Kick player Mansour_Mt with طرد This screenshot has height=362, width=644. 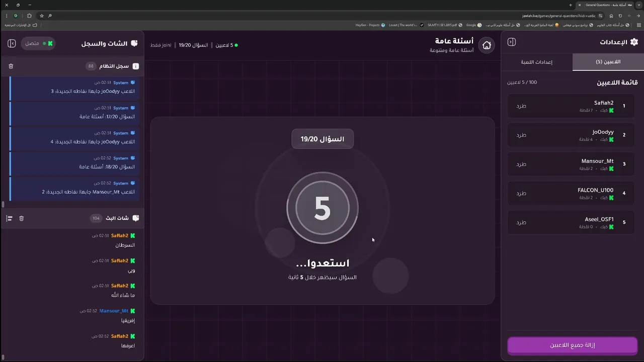click(521, 164)
